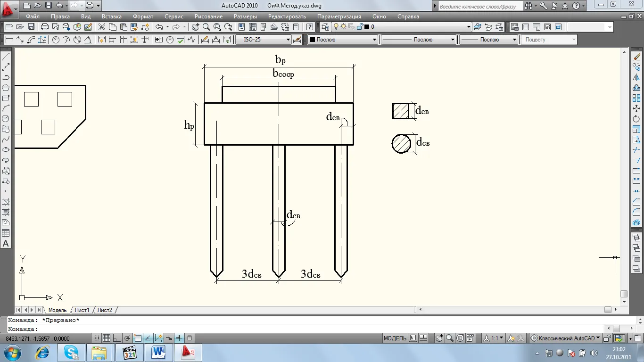Open Microsoft Word from the taskbar
The image size is (644, 362).
(158, 353)
